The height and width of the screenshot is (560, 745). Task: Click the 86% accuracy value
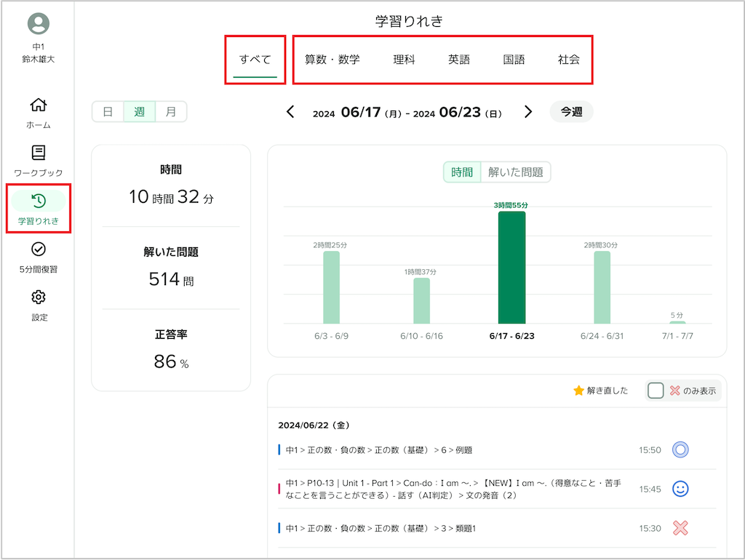(171, 361)
